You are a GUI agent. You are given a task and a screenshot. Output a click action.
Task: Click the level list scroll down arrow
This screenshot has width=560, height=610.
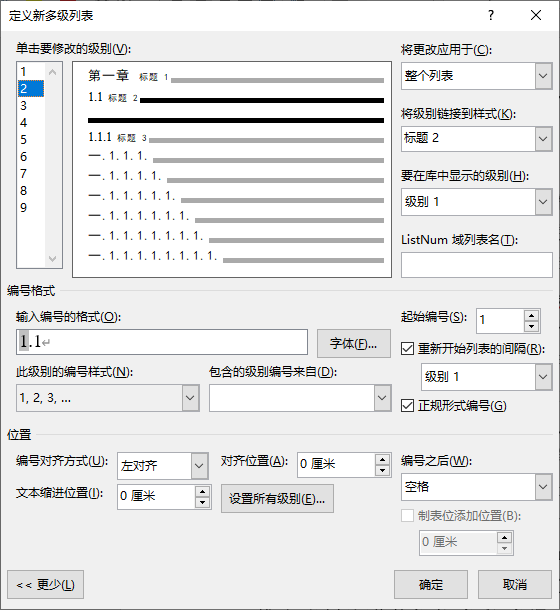53,259
